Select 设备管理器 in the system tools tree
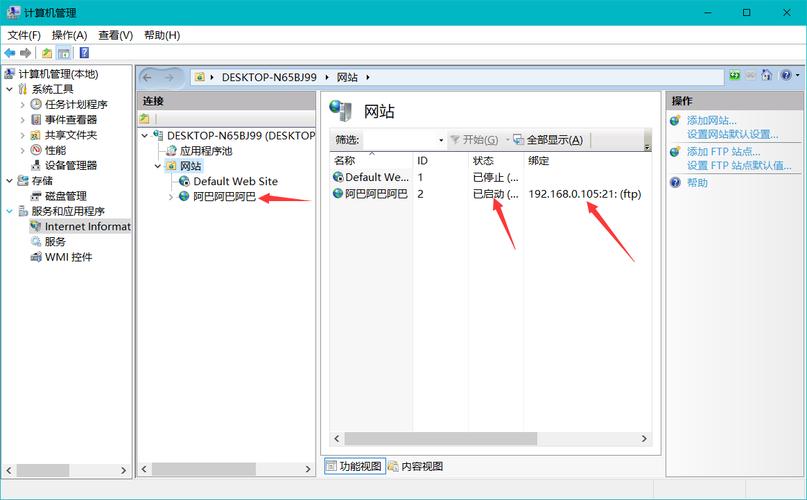The image size is (807, 500). [71, 165]
